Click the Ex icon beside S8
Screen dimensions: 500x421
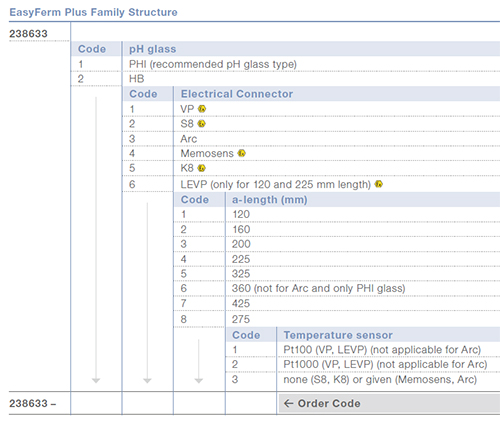[201, 124]
